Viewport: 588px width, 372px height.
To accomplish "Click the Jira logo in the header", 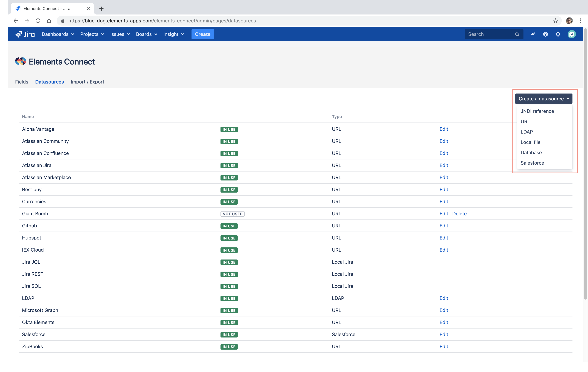I will tap(25, 34).
